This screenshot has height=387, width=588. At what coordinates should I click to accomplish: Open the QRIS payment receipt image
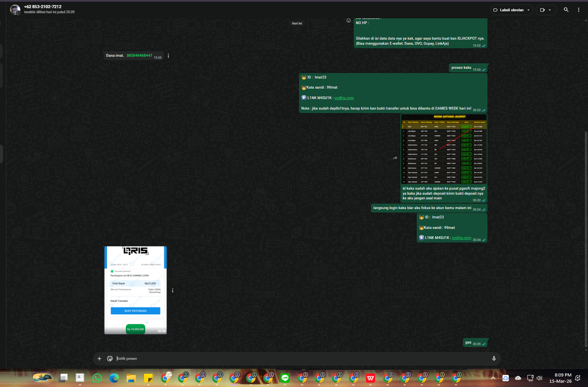click(x=136, y=290)
